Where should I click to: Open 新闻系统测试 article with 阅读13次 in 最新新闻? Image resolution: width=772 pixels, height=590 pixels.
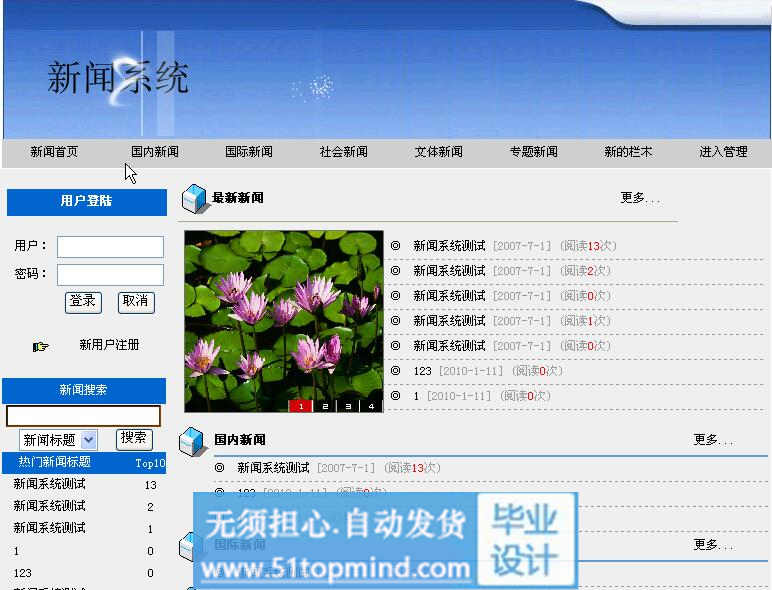[x=449, y=246]
